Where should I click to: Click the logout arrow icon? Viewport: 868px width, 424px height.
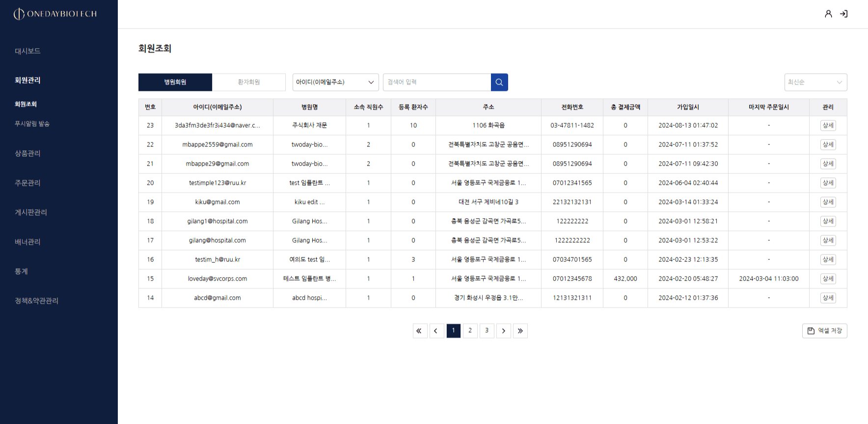[x=844, y=14]
